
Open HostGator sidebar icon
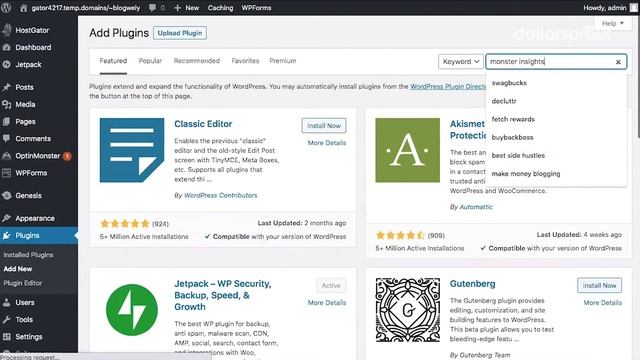(x=7, y=30)
